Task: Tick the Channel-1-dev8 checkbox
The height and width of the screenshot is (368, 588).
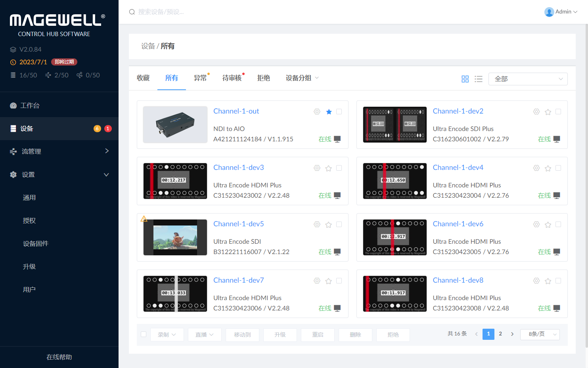Action: tap(558, 281)
